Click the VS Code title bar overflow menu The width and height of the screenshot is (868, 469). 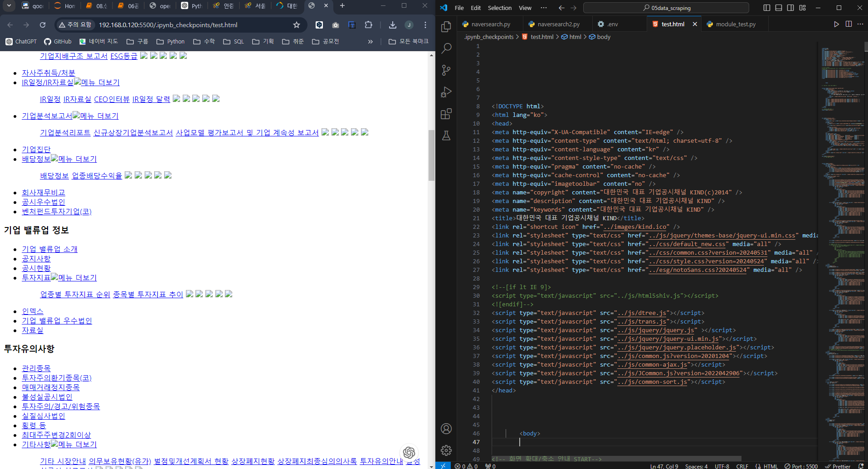point(544,8)
